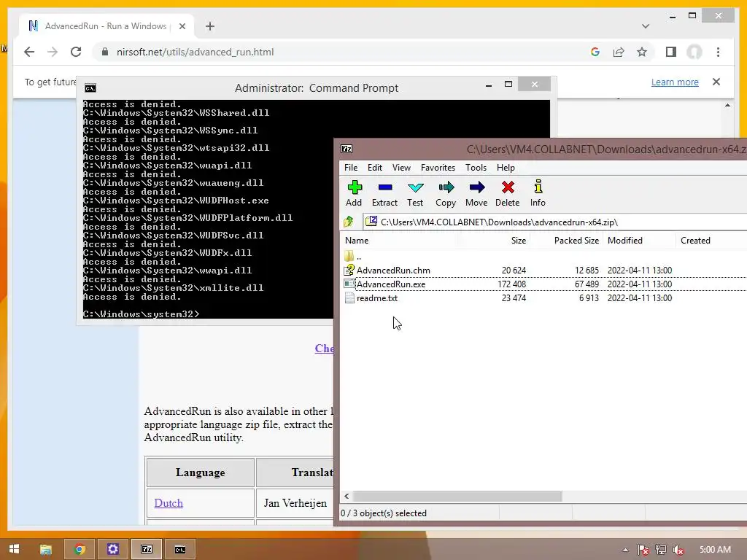Open the Help menu in 7-Zip
The image size is (747, 560).
pyautogui.click(x=506, y=168)
